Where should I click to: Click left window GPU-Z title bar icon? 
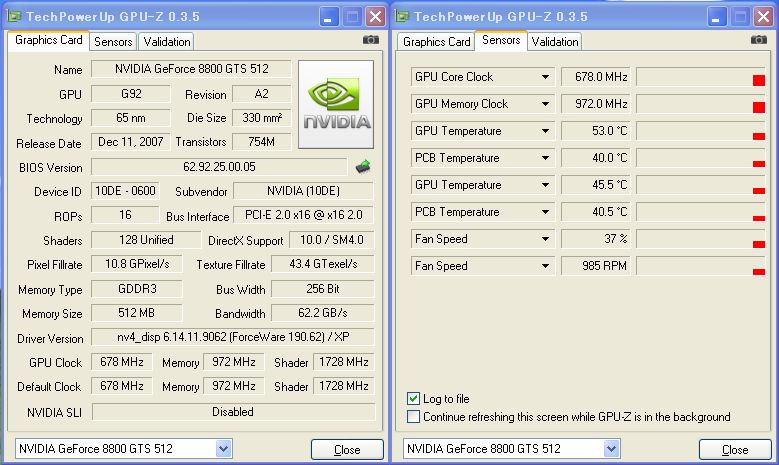pos(14,16)
